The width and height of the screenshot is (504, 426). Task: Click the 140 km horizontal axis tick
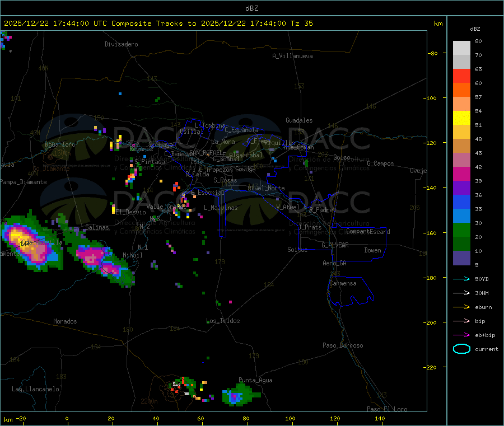pyautogui.click(x=380, y=418)
